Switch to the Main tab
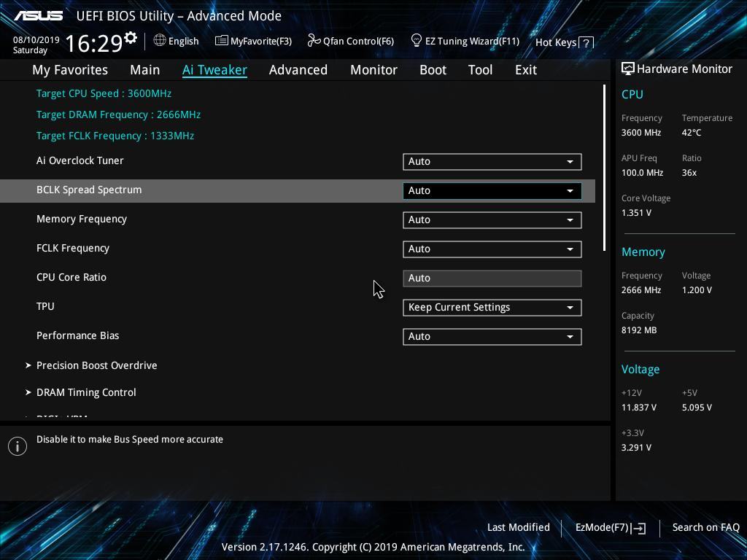Viewport: 747px width, 560px height. 145,70
